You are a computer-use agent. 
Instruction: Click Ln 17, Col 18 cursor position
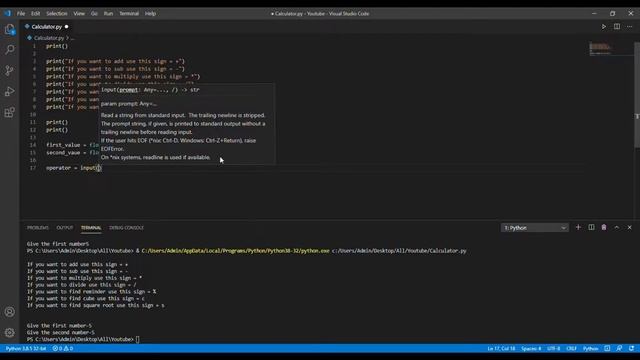(x=501, y=349)
